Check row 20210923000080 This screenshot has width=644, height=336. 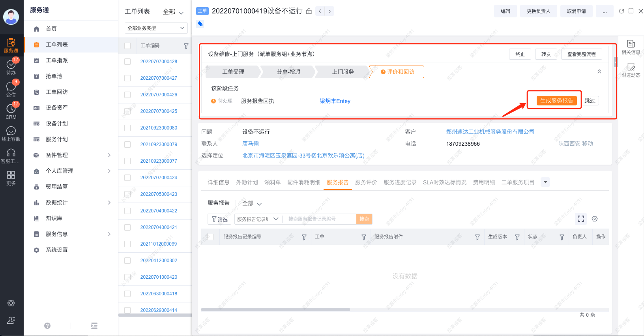point(127,128)
